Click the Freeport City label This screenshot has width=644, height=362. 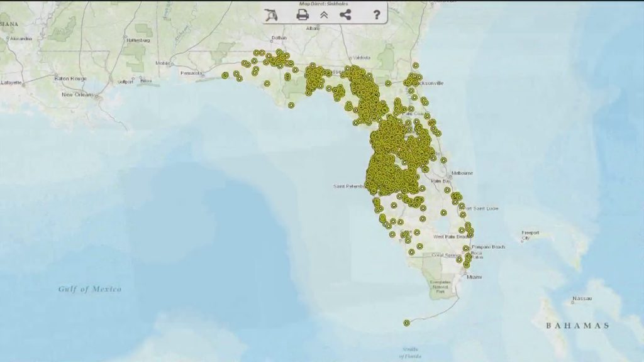tap(530, 236)
